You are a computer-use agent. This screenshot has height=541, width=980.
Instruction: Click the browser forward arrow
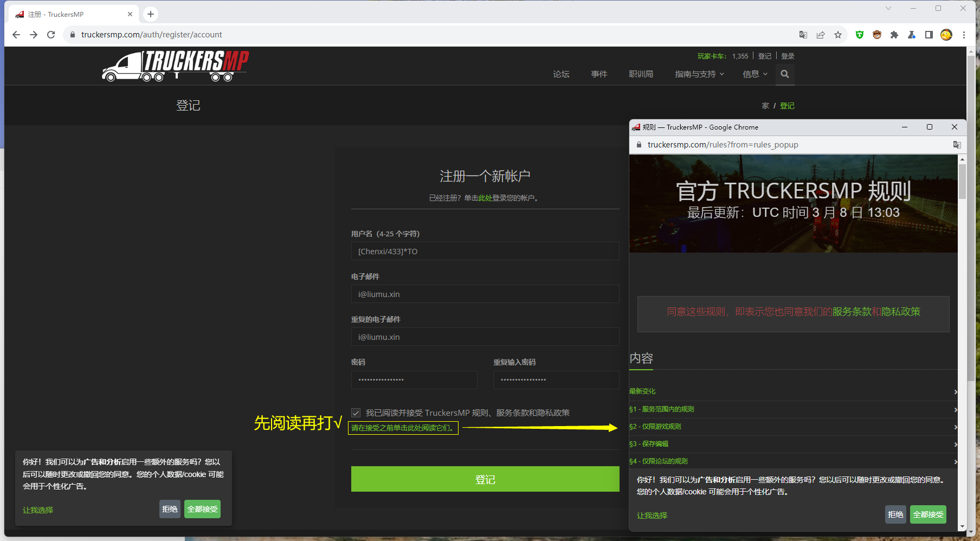tap(34, 35)
